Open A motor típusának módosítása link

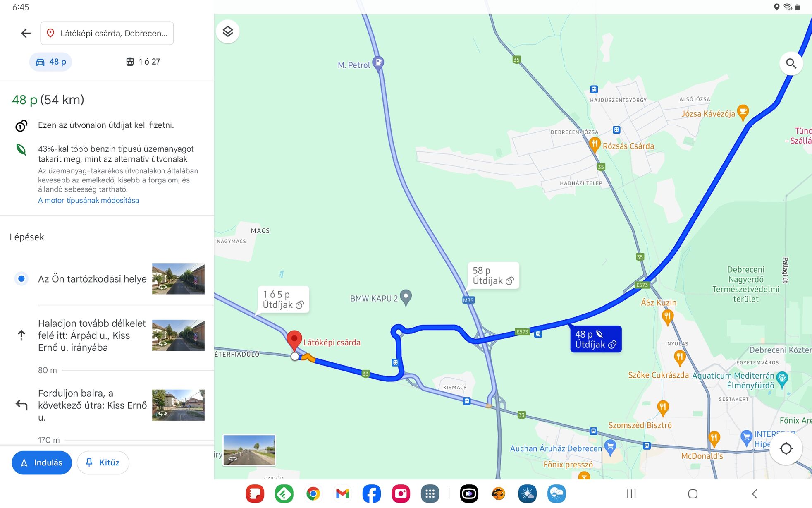(88, 200)
